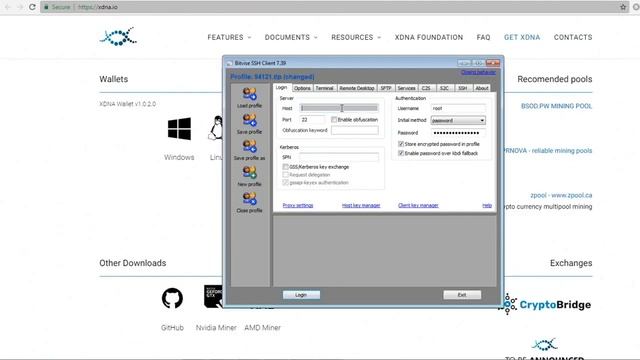Expand the FEATURES menu

[229, 37]
